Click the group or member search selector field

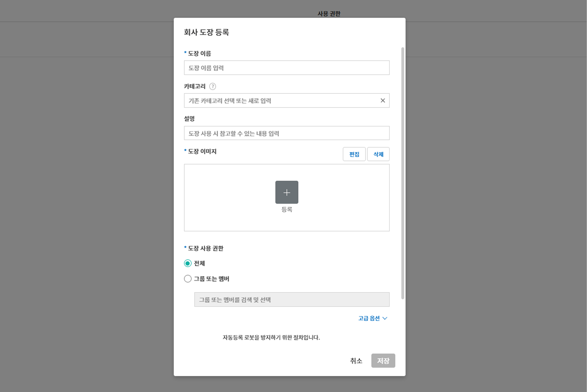point(291,300)
